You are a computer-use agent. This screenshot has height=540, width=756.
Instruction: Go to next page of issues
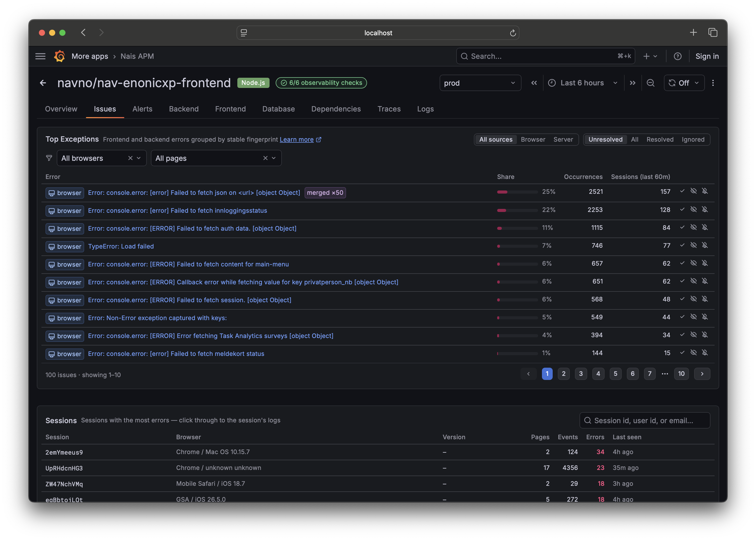pyautogui.click(x=702, y=374)
